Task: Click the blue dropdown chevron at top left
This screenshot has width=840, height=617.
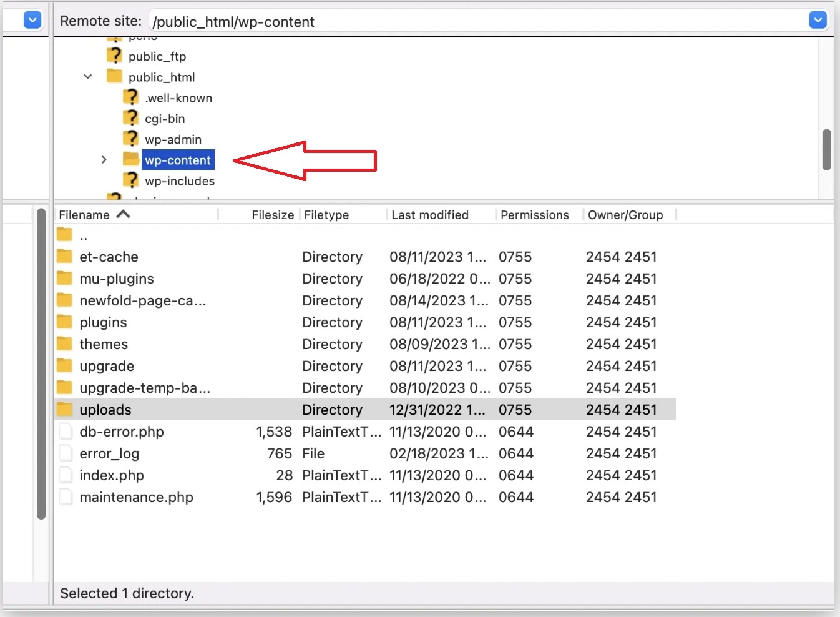Action: [32, 19]
